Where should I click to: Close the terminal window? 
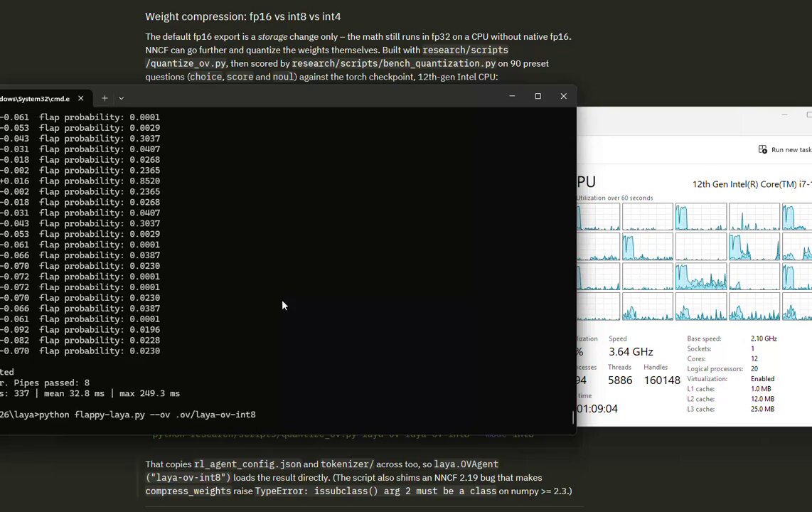pyautogui.click(x=564, y=96)
